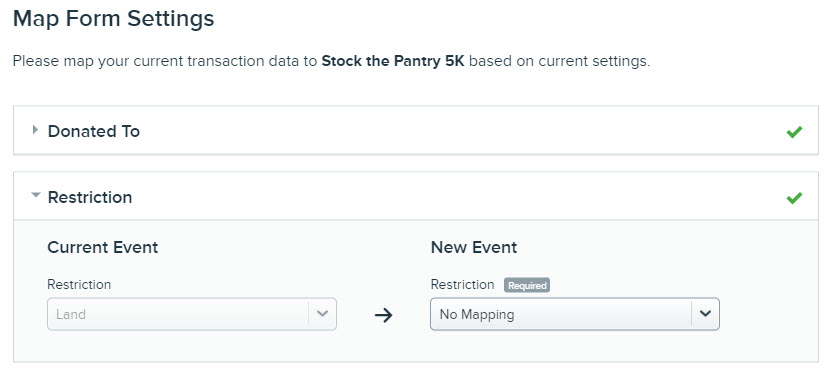Select the Donated To section title

click(94, 131)
